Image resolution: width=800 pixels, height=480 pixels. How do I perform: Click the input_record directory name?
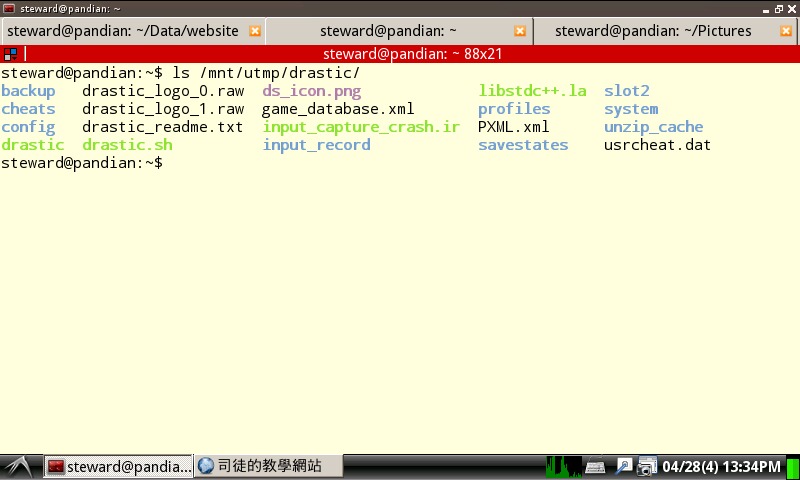pyautogui.click(x=316, y=145)
